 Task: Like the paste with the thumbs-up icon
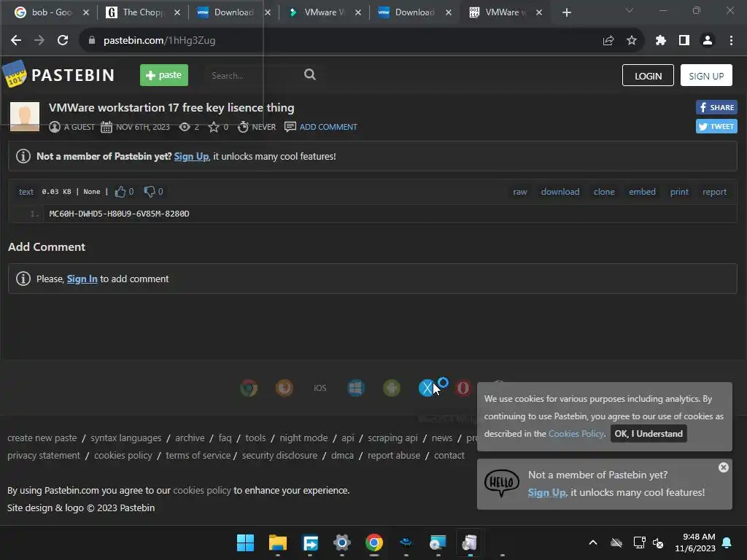pyautogui.click(x=120, y=192)
